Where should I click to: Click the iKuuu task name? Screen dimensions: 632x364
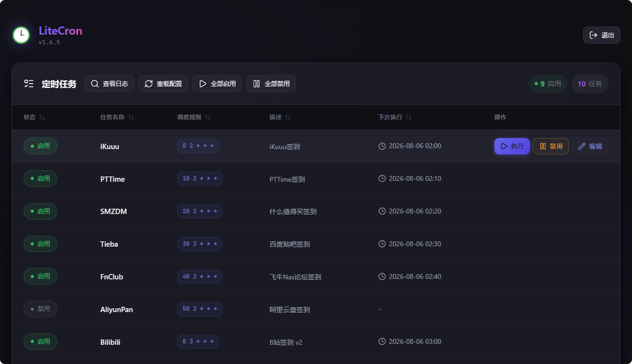point(110,146)
